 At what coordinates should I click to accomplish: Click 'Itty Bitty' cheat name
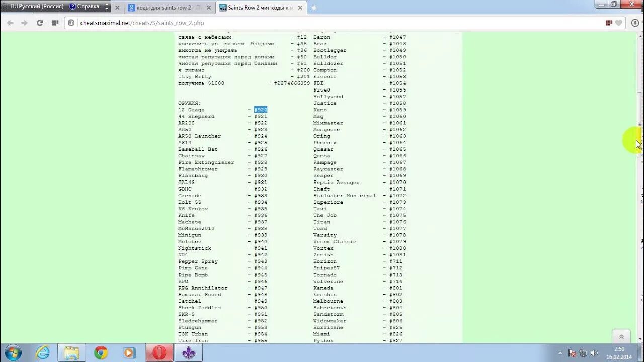click(x=195, y=76)
